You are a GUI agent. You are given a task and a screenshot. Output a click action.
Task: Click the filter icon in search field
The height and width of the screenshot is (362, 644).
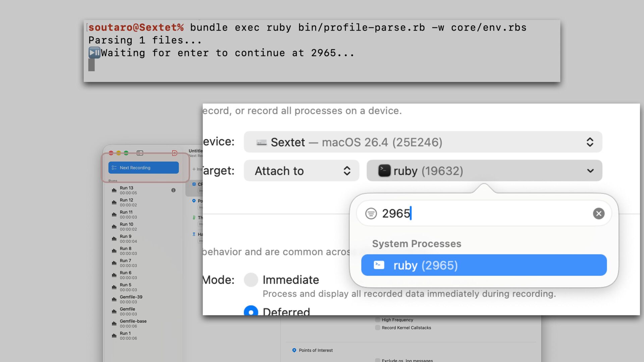point(371,214)
